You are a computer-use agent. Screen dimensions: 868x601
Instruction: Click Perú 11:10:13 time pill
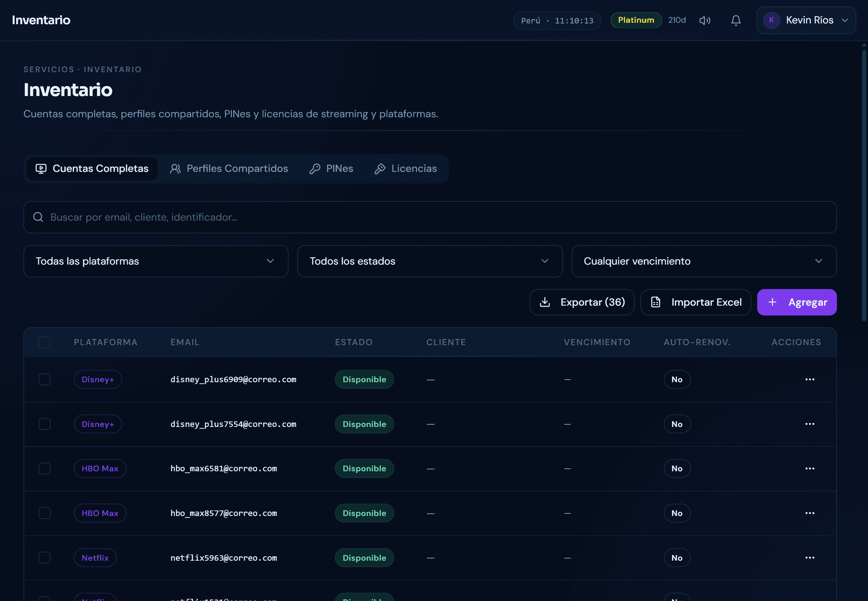[557, 21]
